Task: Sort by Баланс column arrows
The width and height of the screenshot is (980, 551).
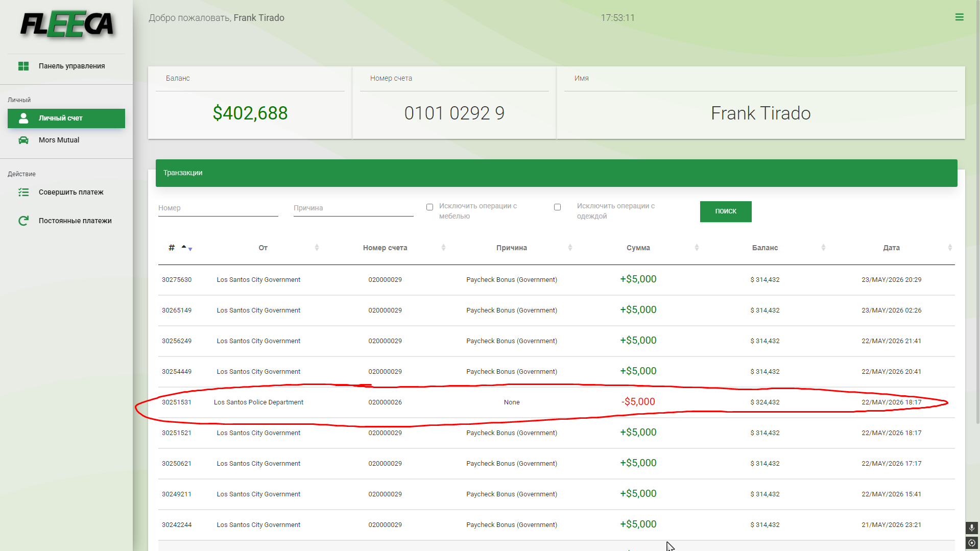Action: [823, 248]
